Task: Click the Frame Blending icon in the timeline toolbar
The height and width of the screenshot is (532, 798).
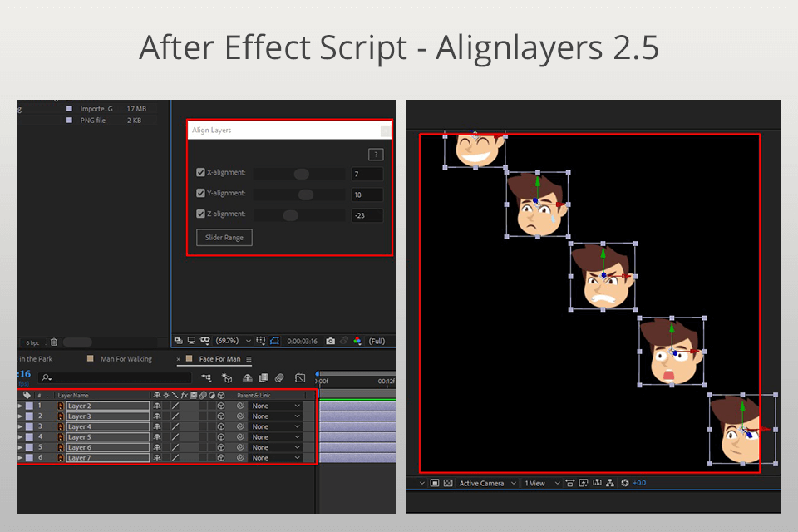Action: [x=262, y=377]
